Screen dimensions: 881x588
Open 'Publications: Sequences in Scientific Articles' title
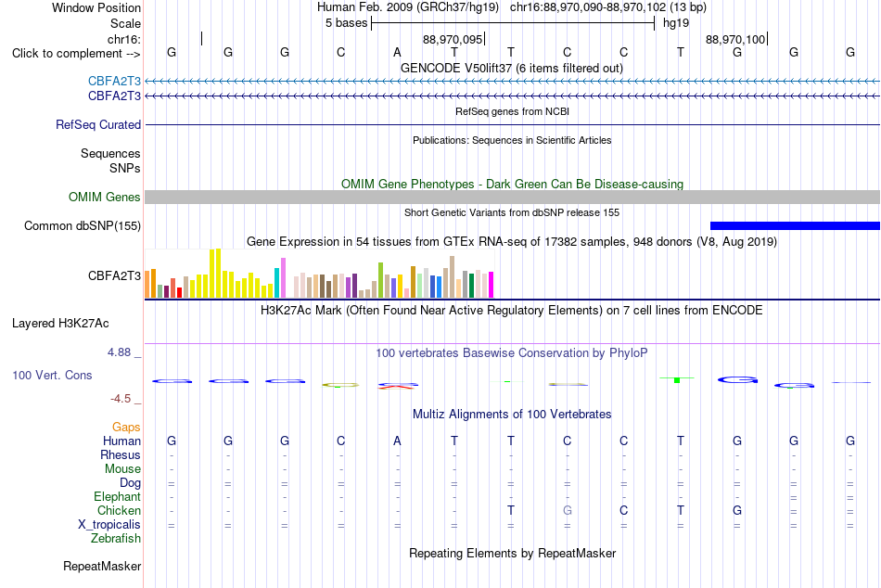512,140
